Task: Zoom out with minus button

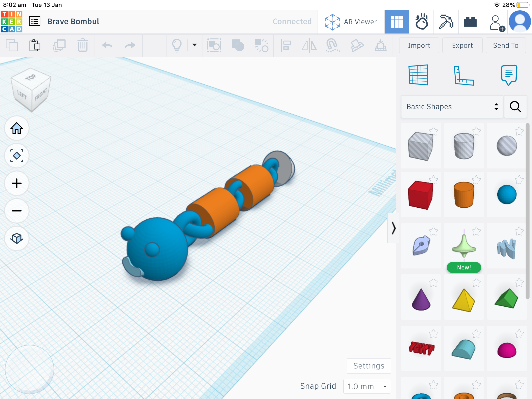Action: pyautogui.click(x=17, y=211)
